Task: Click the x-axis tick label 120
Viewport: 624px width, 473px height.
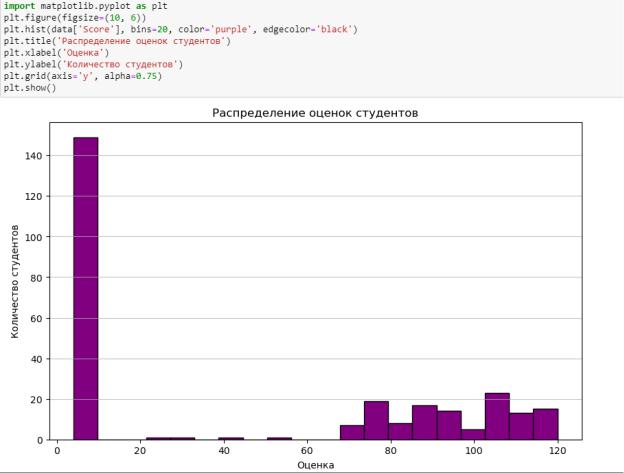Action: pyautogui.click(x=557, y=450)
